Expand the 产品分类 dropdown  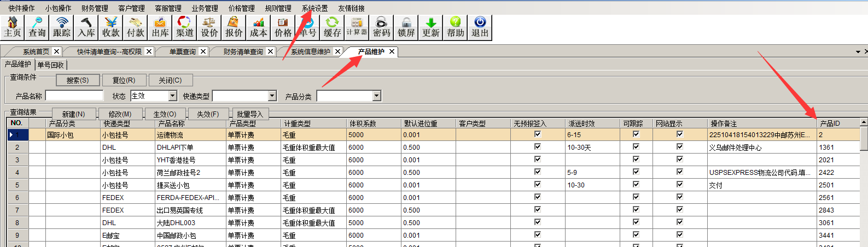[x=376, y=96]
